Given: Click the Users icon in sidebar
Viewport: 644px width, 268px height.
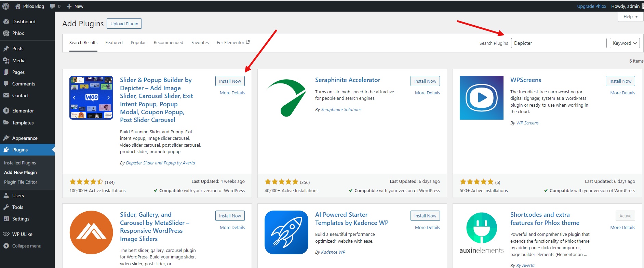Looking at the screenshot, I should click(x=6, y=196).
